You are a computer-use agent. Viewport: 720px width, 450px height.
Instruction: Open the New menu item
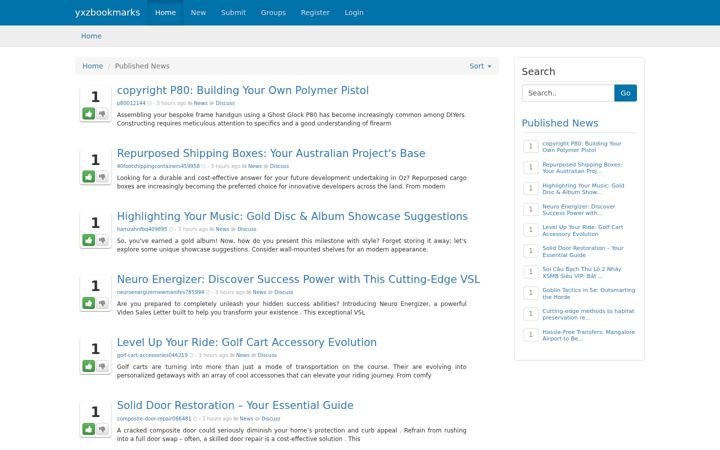point(198,12)
